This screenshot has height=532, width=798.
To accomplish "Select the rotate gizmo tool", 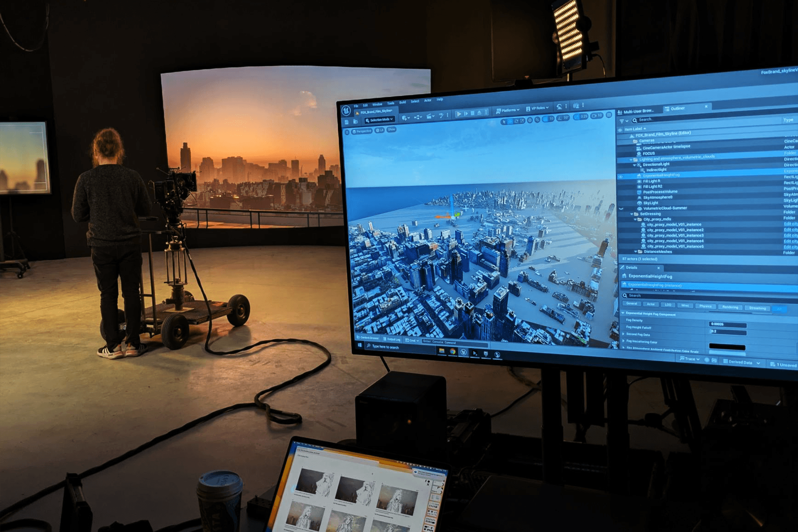I will tap(516, 121).
